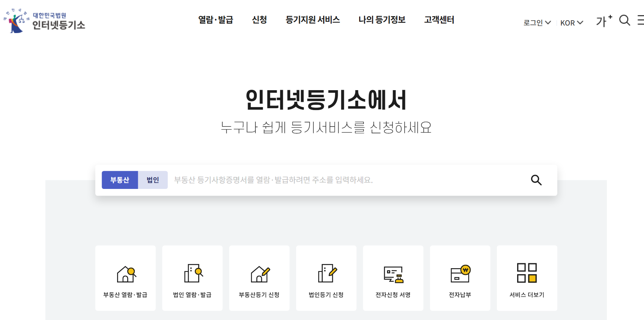Screen dimensions: 644x320
Task: Open the 법인 열람·발급 link label
Action: 192,295
